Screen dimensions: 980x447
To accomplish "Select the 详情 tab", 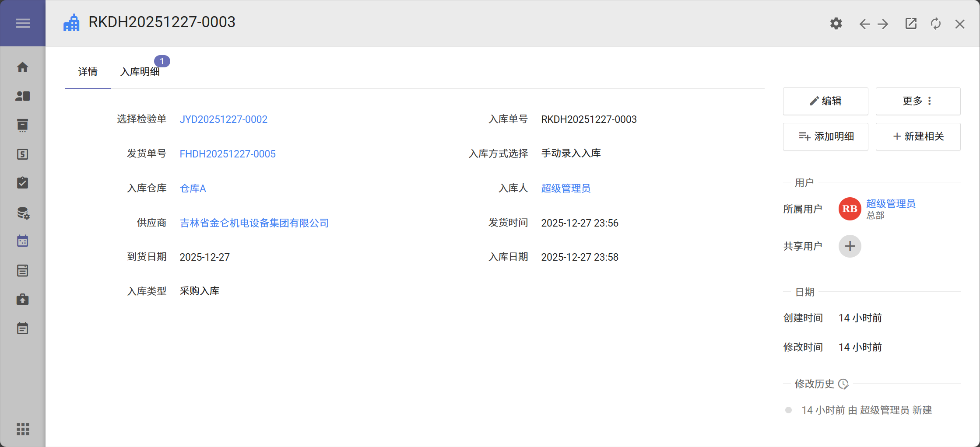I will click(88, 72).
